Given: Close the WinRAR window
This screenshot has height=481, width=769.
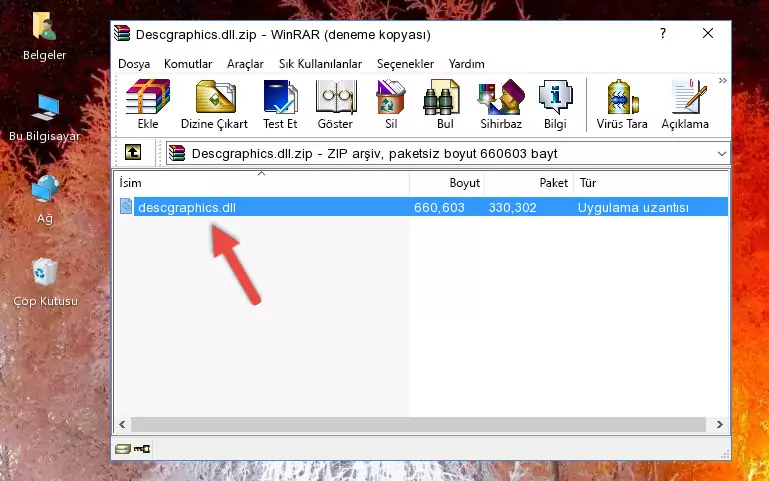Looking at the screenshot, I should (x=708, y=33).
